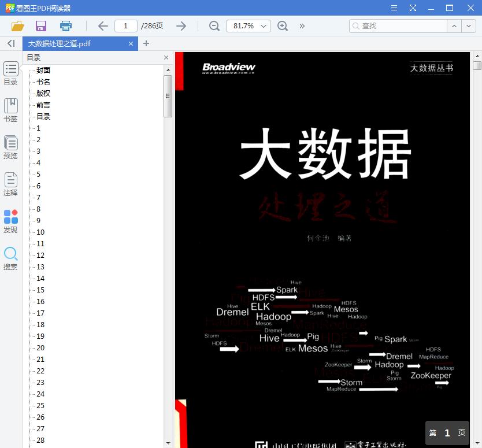Select outline entry 18
This screenshot has height=448, width=482.
tap(40, 325)
